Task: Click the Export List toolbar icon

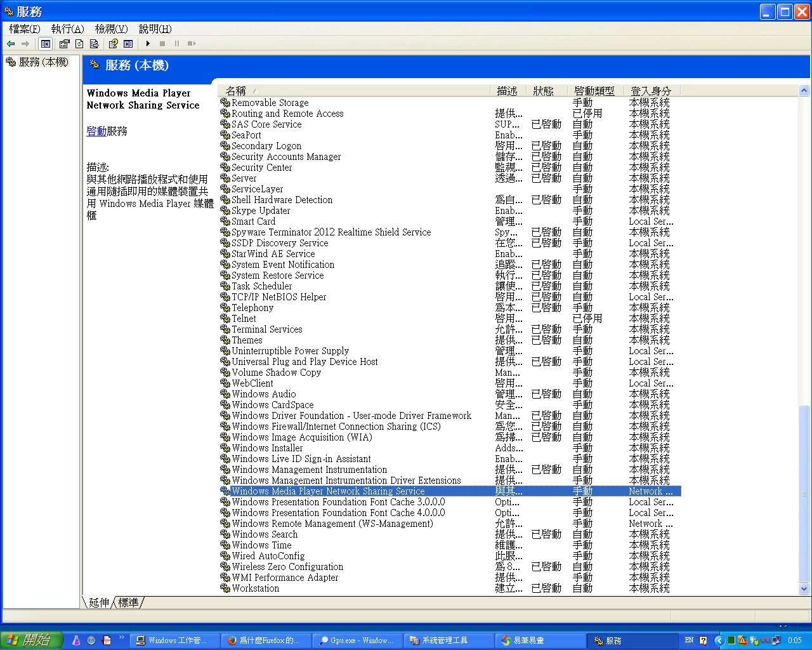Action: click(94, 44)
